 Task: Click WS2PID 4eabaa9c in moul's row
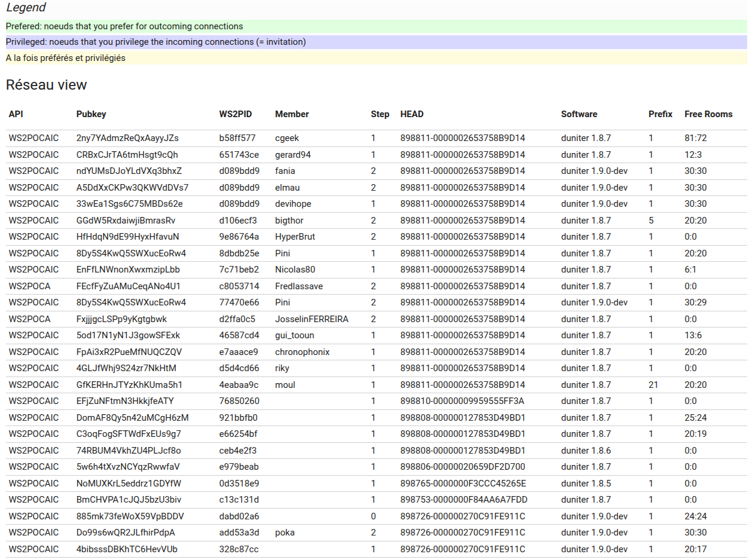(x=239, y=385)
